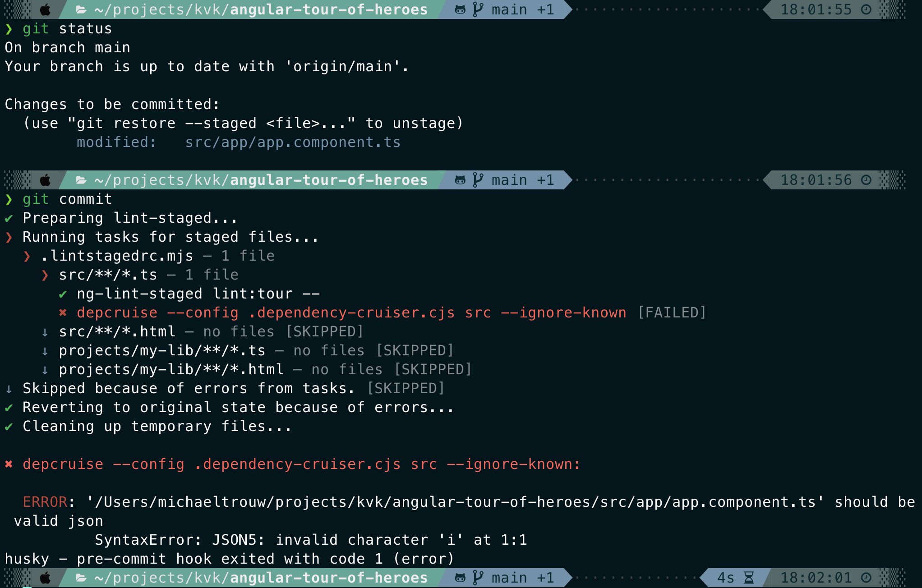Viewport: 922px width, 588px height.
Task: Click the checkmark beside Cleaning up temporary files
Action: [x=9, y=427]
